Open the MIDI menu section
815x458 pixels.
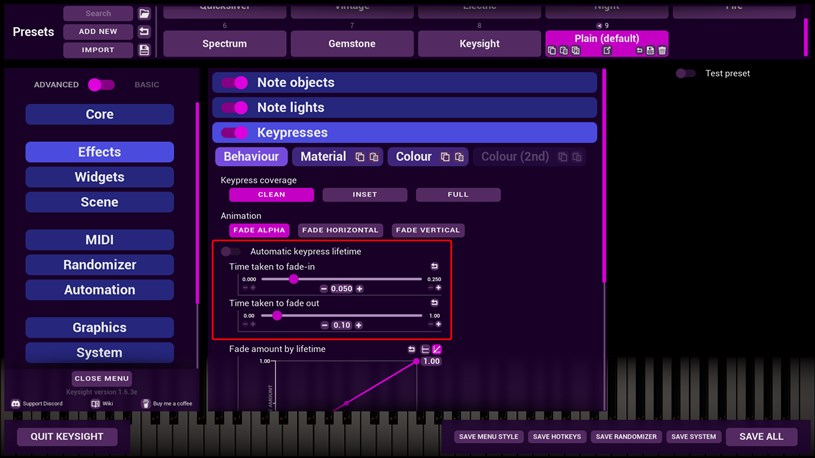click(x=99, y=240)
